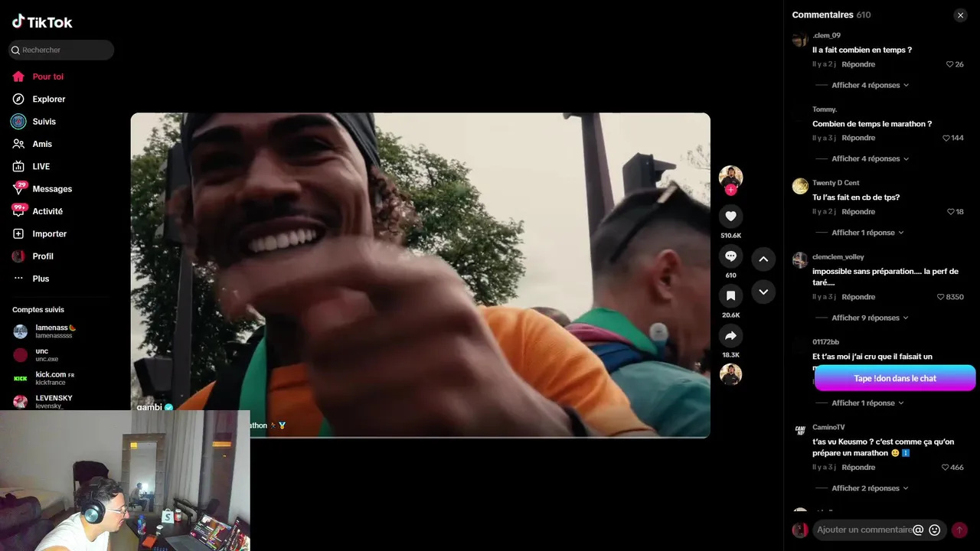Click the video progress bar

tap(420, 437)
